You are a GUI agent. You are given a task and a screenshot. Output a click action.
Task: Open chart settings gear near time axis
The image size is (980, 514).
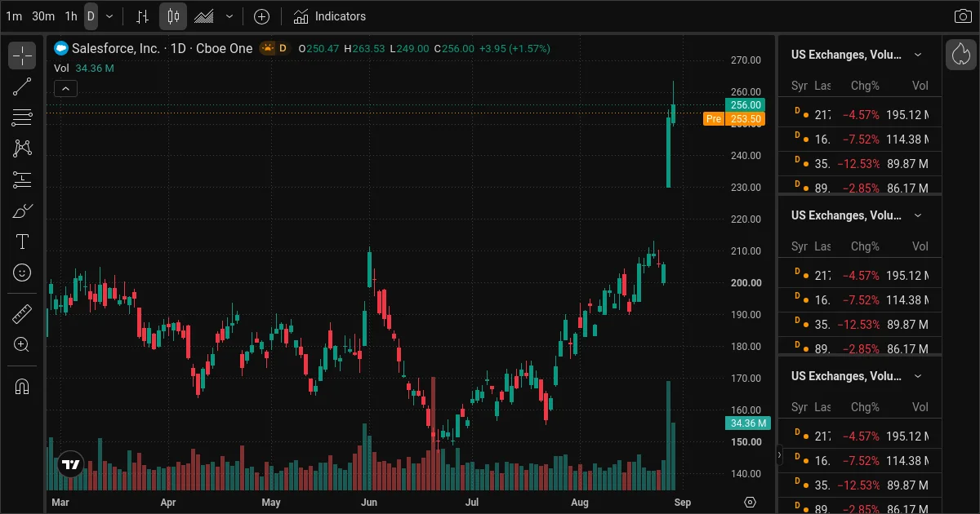click(751, 502)
